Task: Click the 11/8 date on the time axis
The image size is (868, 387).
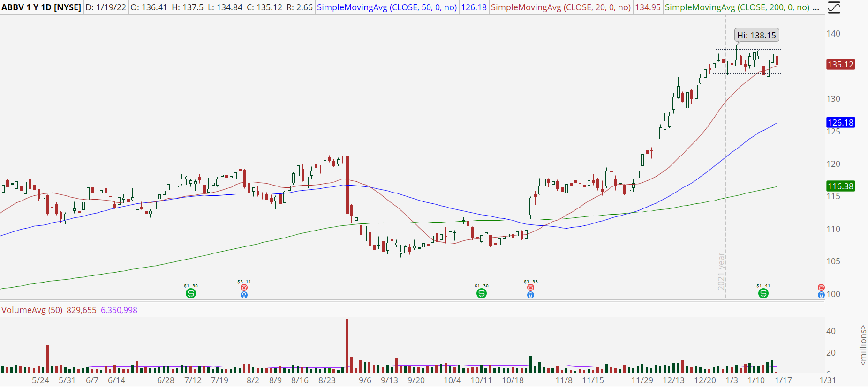Action: pos(564,380)
